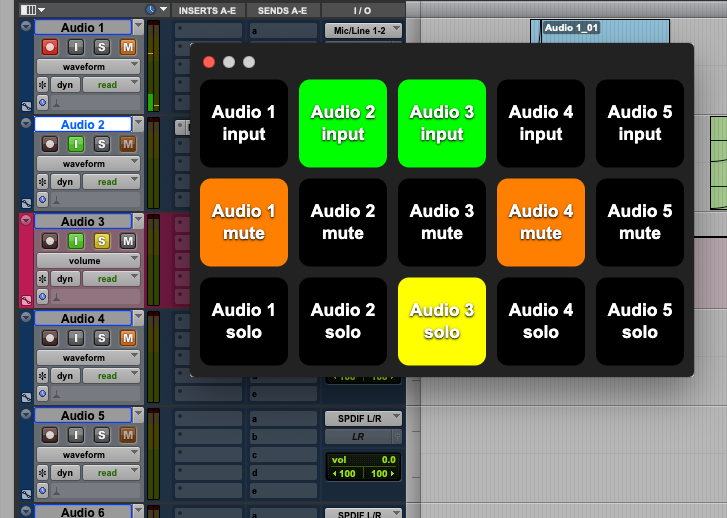Click Audio 5 LR output path selector
Image resolution: width=727 pixels, height=518 pixels.
(x=359, y=436)
